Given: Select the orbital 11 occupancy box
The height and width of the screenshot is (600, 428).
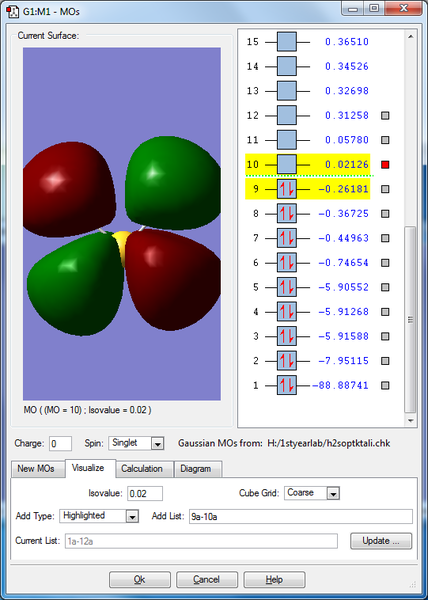Looking at the screenshot, I should point(287,140).
